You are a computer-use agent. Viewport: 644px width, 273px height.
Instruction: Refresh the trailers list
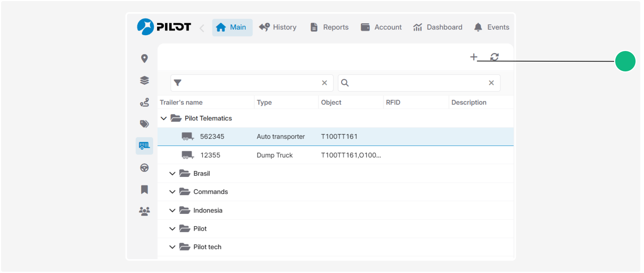pos(494,57)
